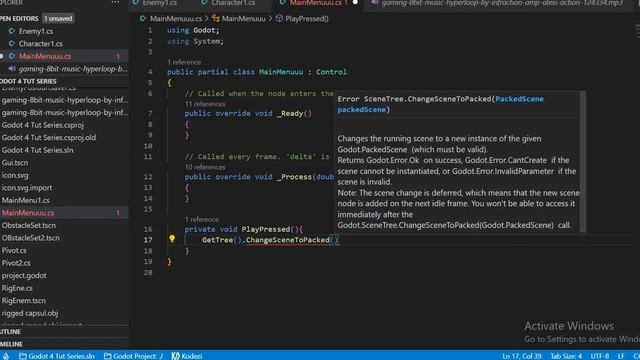This screenshot has width=640, height=360.
Task: Switch to the MainMenuuu.cs editor tab
Action: pos(315,3)
